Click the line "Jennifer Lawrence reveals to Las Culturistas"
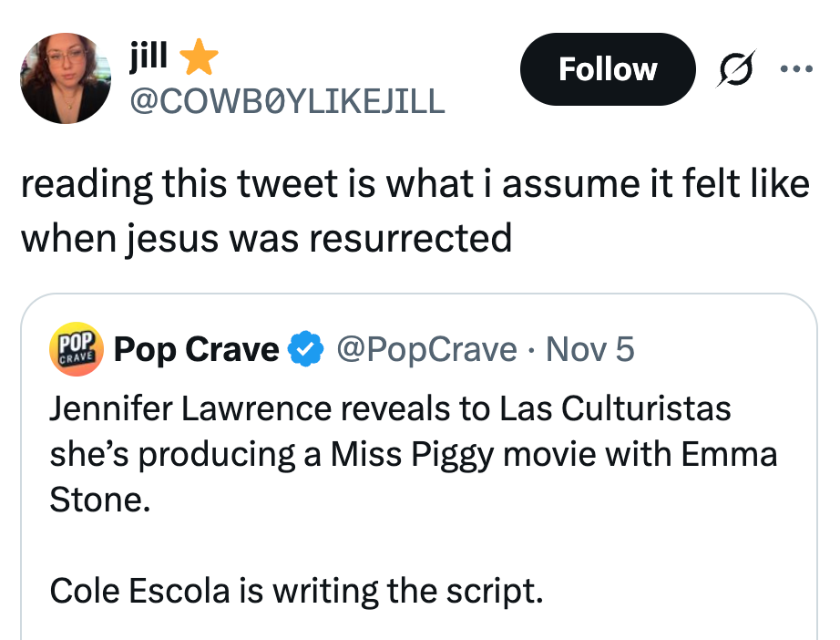Image resolution: width=840 pixels, height=640 pixels. pos(390,408)
